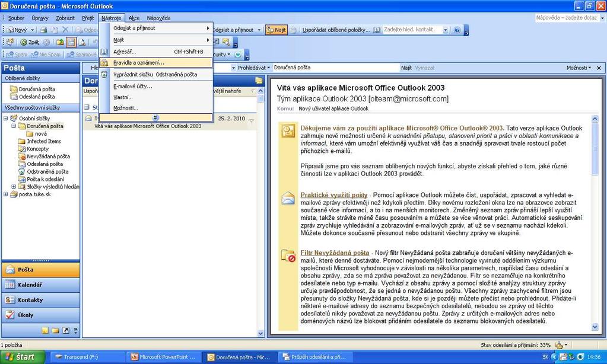Image resolution: width=607 pixels, height=364 pixels.
Task: Click the Print Preview magnifier icon
Action: (82, 42)
